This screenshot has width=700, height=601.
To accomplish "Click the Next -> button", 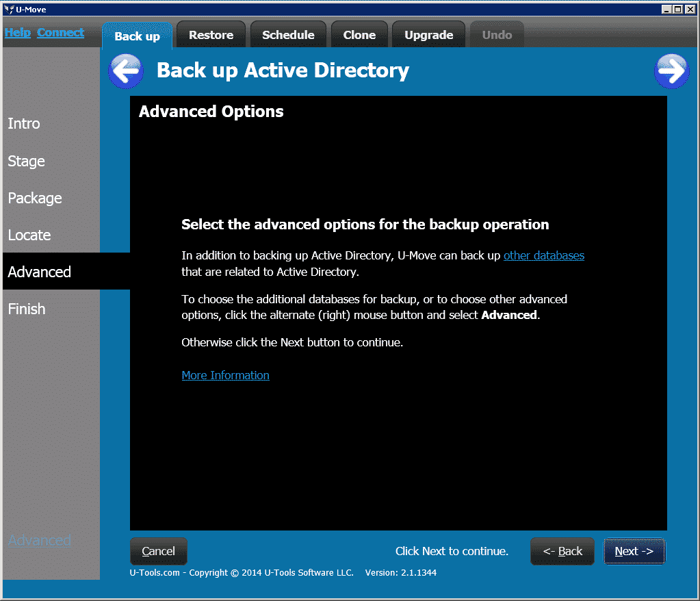I will (x=634, y=551).
